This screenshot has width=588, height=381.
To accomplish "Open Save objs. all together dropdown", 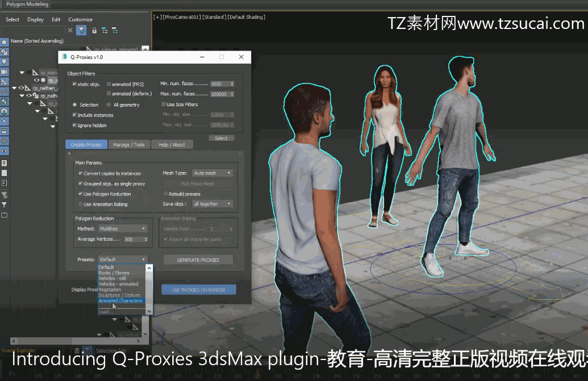I will [212, 204].
